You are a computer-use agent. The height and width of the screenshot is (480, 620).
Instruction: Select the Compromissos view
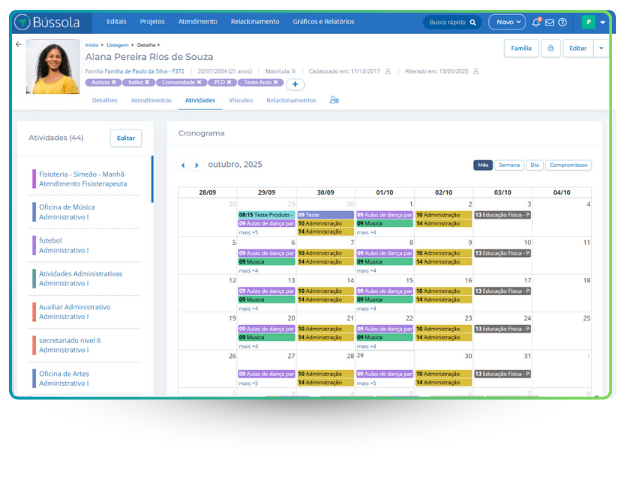tap(568, 165)
